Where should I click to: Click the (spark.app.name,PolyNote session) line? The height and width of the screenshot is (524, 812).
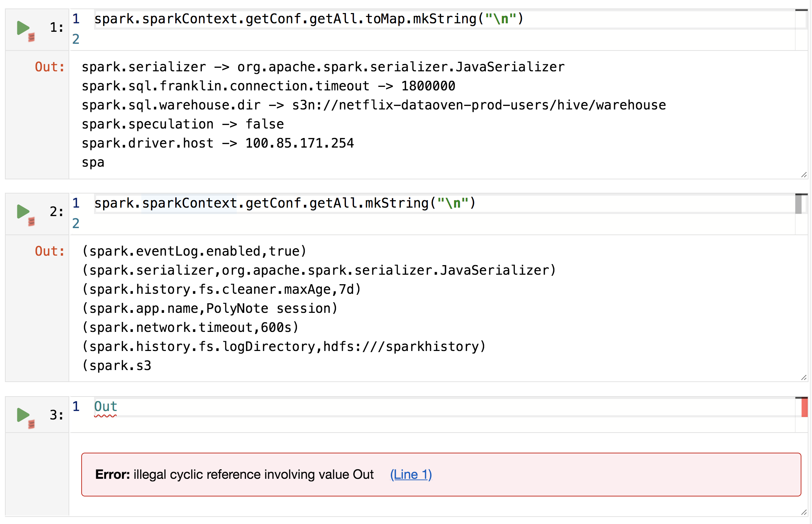(x=210, y=308)
